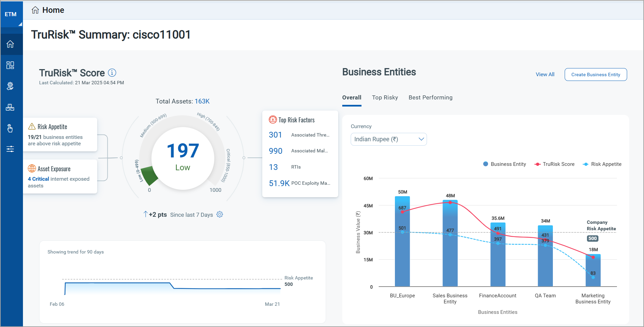Click the Asset Exposure globe icon
The height and width of the screenshot is (327, 644).
(x=32, y=169)
